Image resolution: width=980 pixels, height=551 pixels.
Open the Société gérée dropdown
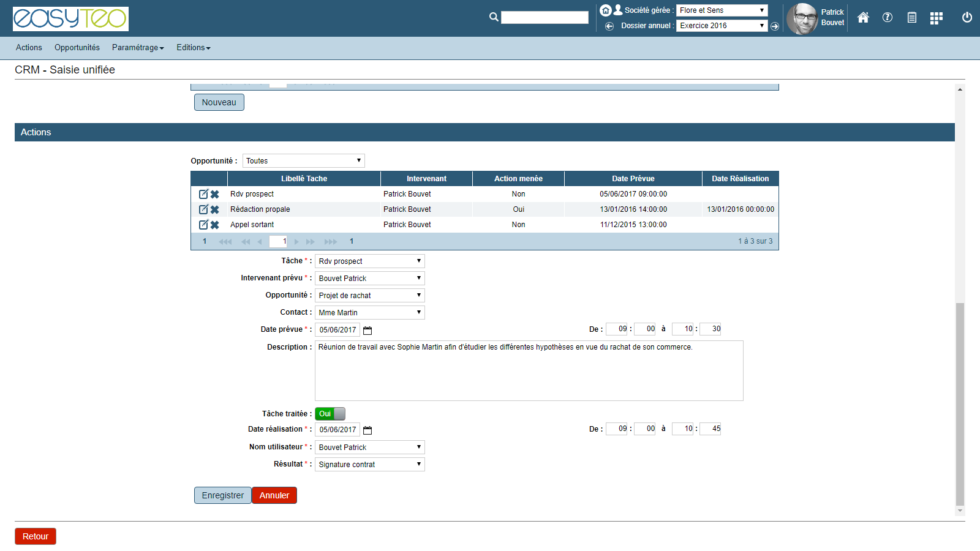pos(722,10)
